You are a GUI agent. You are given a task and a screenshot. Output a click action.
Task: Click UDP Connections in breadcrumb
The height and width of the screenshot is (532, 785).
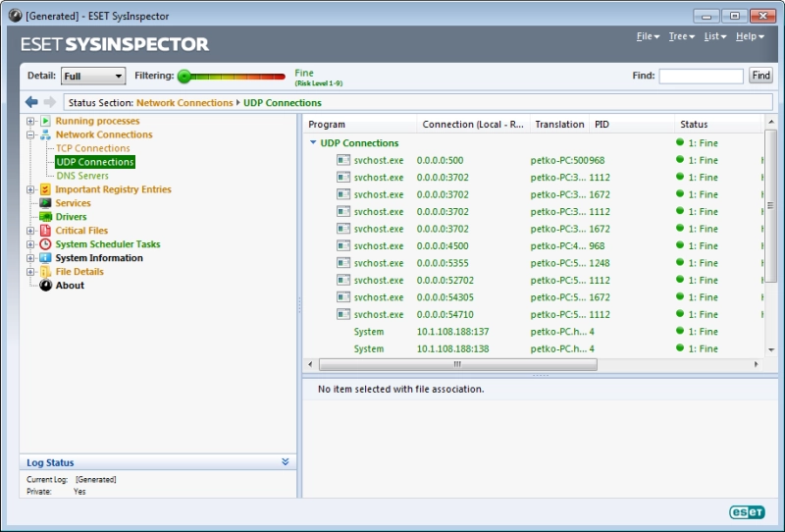(283, 103)
